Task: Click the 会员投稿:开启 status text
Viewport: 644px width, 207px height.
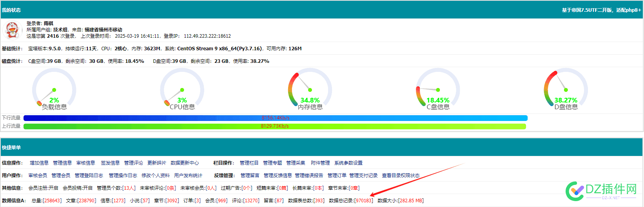Action: tap(78, 188)
